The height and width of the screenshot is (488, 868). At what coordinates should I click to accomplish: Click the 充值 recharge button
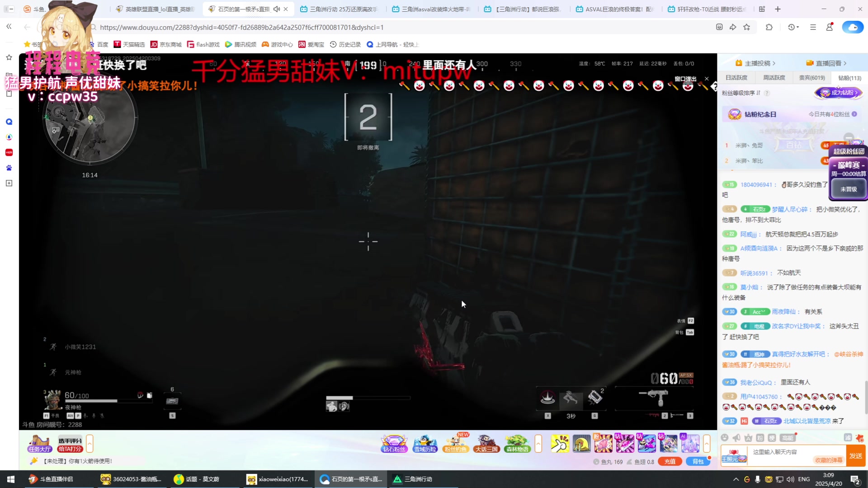[x=670, y=461]
